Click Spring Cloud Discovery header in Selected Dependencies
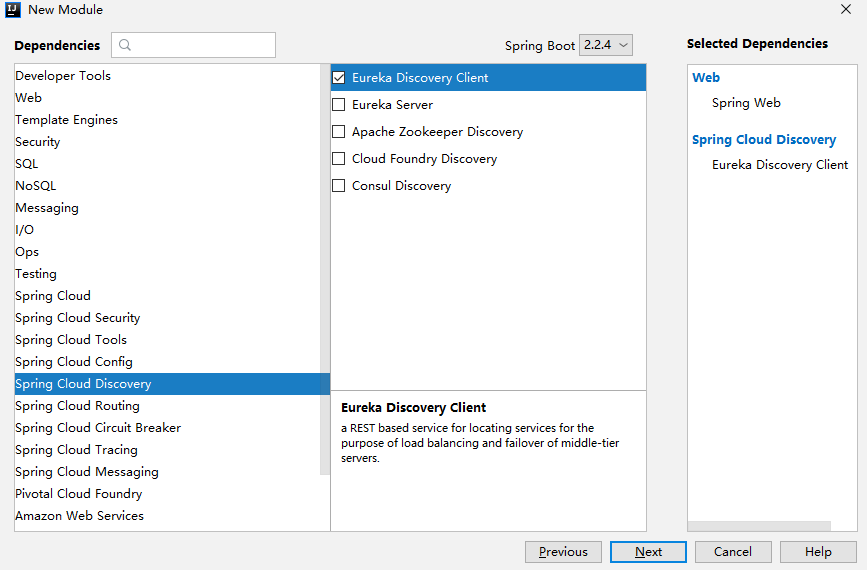Screen dimensions: 867x570 pos(764,140)
